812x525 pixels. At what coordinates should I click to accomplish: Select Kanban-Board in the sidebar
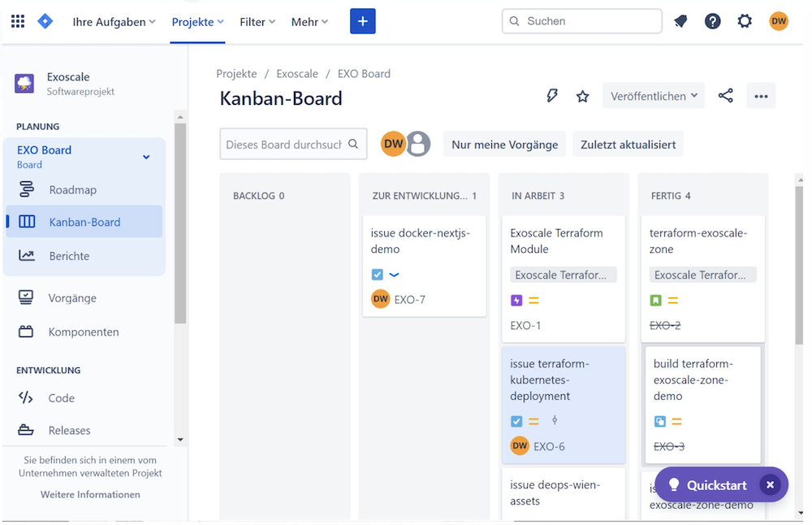pyautogui.click(x=84, y=222)
